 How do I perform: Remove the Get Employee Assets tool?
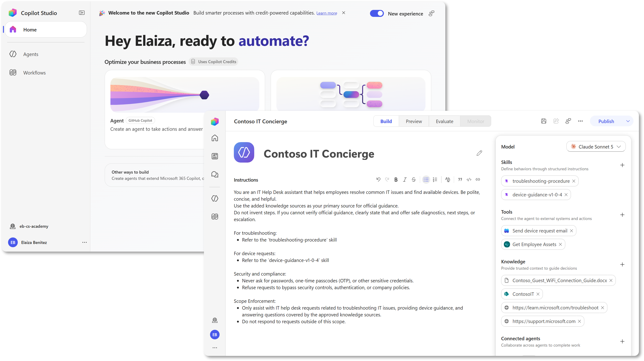560,244
